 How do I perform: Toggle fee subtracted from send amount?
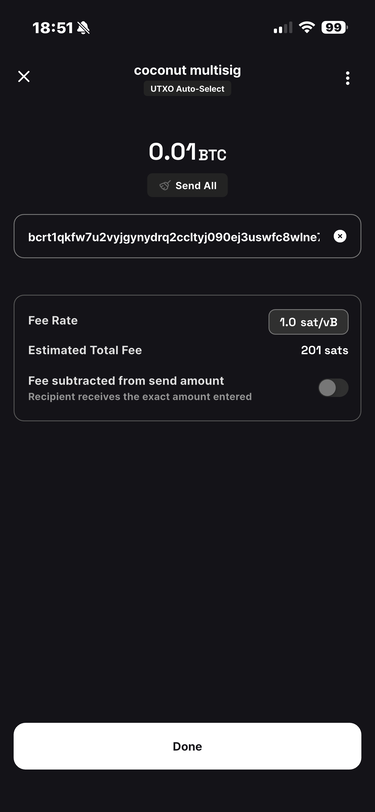tap(333, 388)
